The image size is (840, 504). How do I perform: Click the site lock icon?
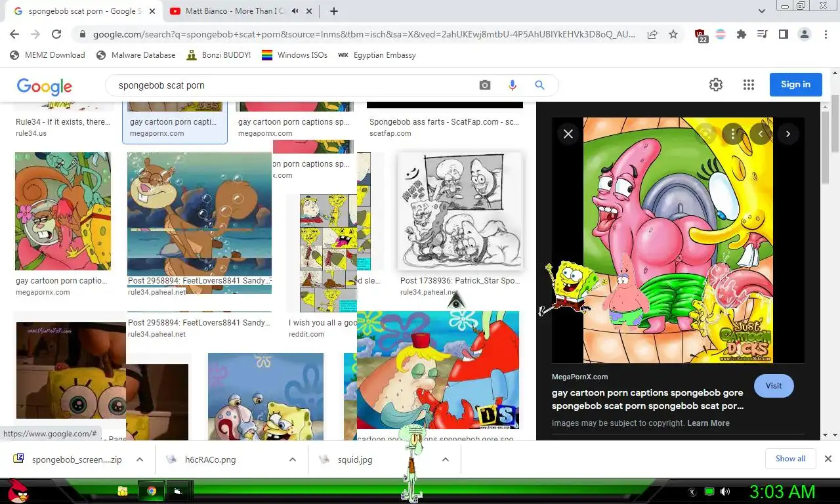point(82,35)
